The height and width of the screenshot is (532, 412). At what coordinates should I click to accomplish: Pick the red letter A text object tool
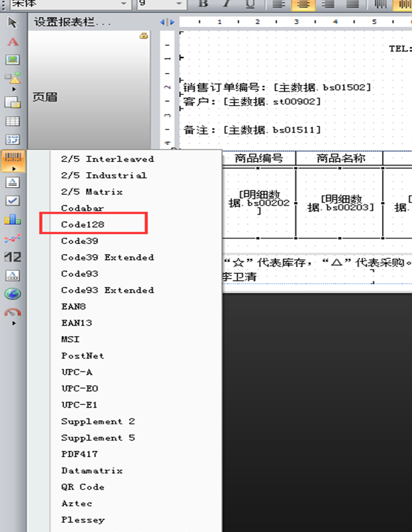click(12, 42)
